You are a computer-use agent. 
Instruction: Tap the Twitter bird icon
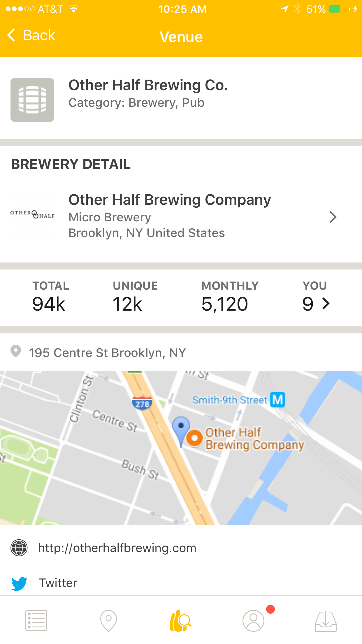point(19,583)
